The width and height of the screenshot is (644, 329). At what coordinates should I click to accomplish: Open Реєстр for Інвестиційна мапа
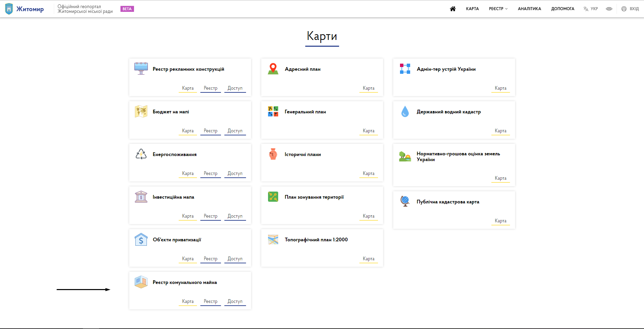210,216
